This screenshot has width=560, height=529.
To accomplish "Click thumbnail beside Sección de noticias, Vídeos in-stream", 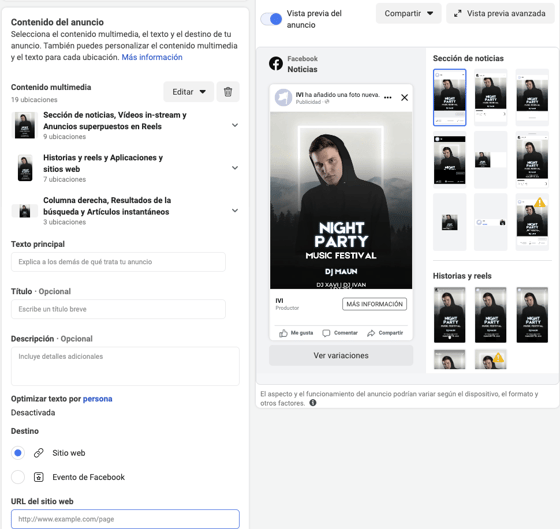I will (x=25, y=125).
